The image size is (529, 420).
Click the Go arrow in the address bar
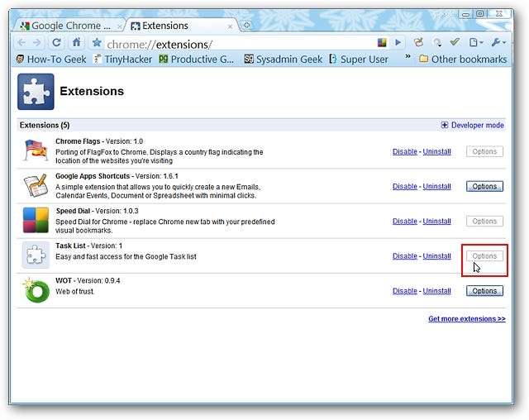point(398,42)
